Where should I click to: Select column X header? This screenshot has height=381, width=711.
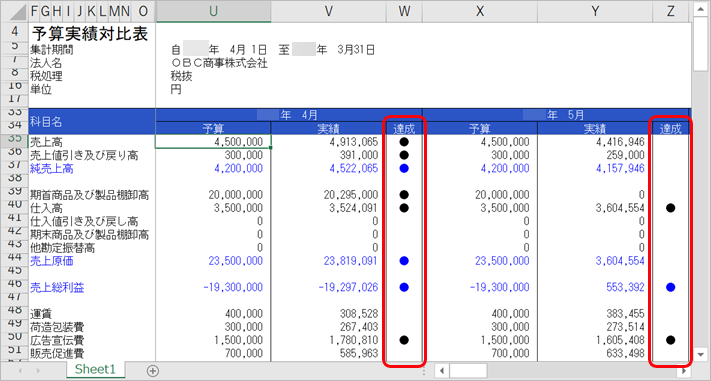click(x=480, y=11)
